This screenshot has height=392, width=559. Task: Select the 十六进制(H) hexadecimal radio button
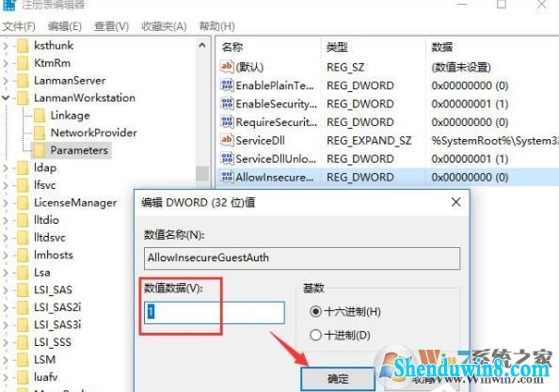315,312
